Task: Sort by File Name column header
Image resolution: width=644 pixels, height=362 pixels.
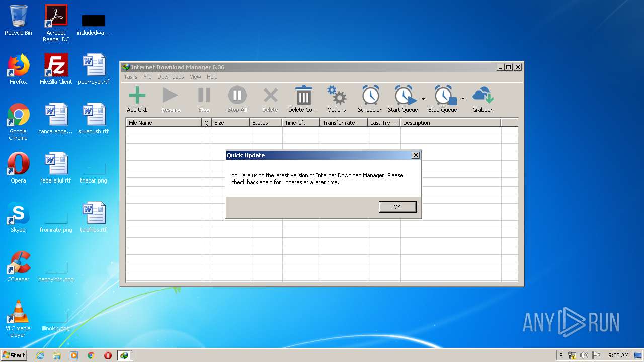Action: (x=164, y=123)
